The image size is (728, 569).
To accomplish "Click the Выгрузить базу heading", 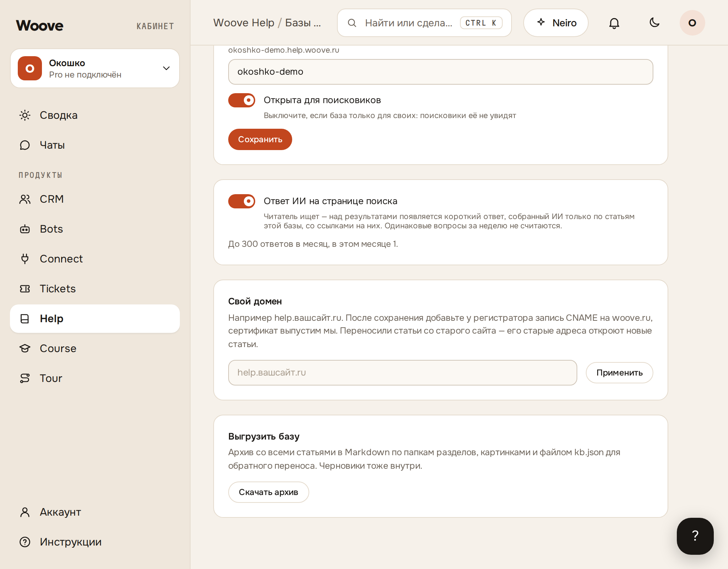I will (x=264, y=436).
